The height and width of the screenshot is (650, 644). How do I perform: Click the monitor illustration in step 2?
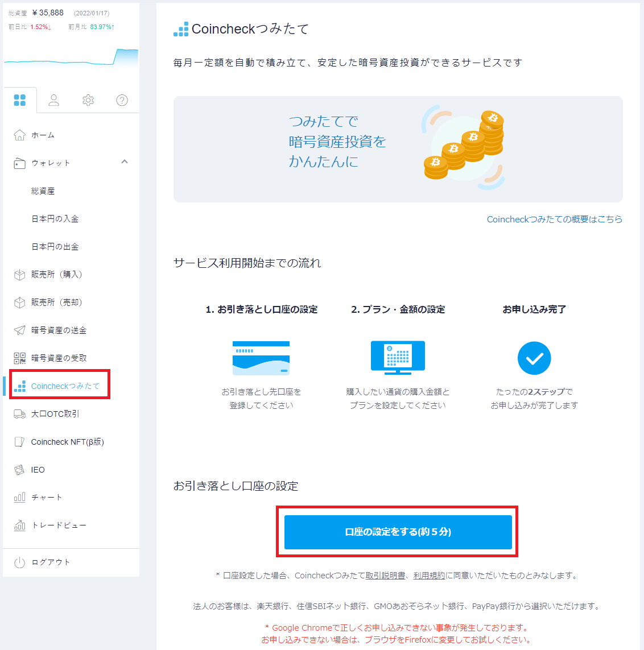(x=398, y=358)
